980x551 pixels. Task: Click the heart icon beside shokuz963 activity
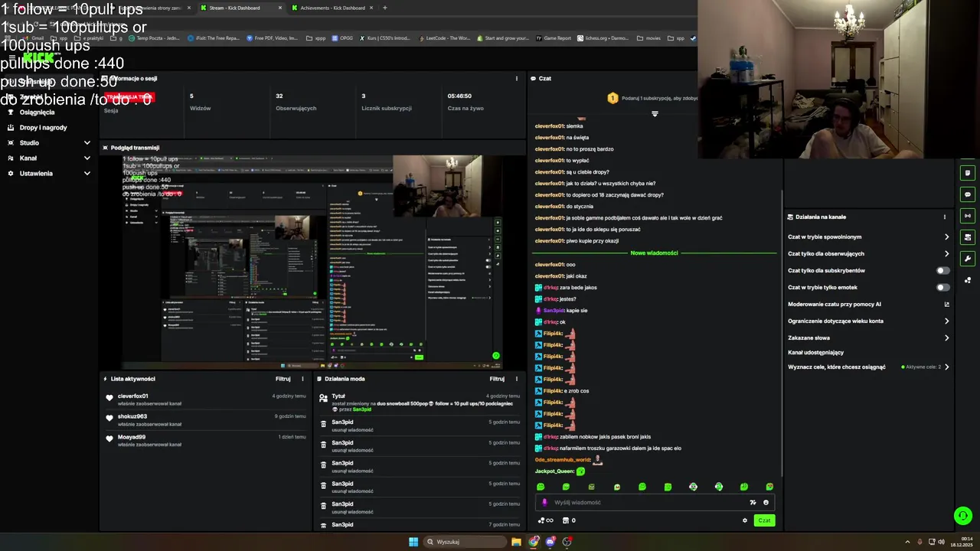tap(109, 418)
